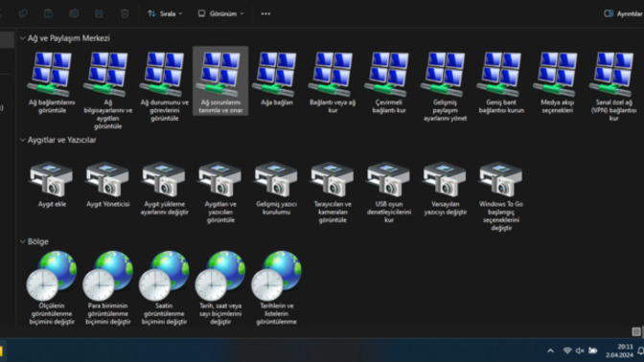Viewport: 644px width, 362px height.
Task: Open Geniş bant bağlantısı kurun
Action: 501,82
